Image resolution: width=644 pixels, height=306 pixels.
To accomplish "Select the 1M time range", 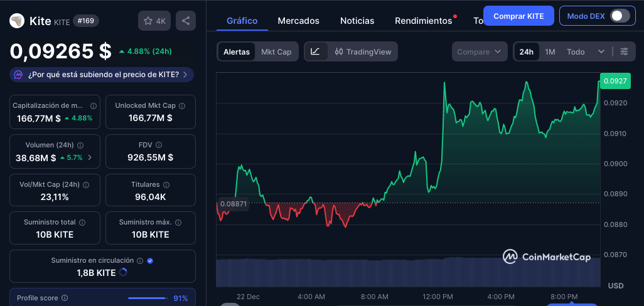I will [x=550, y=51].
